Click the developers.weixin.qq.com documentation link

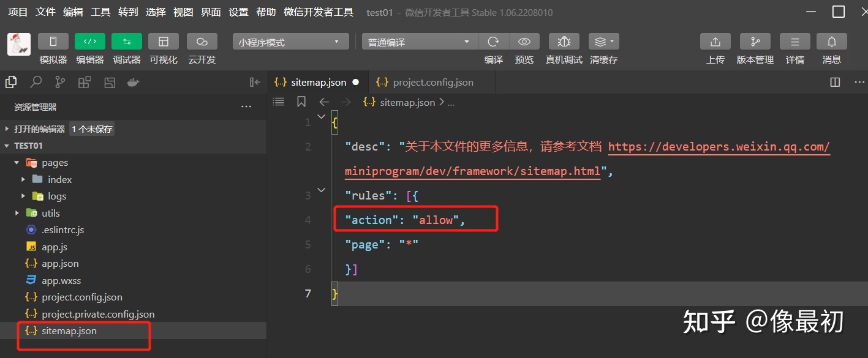click(x=719, y=147)
